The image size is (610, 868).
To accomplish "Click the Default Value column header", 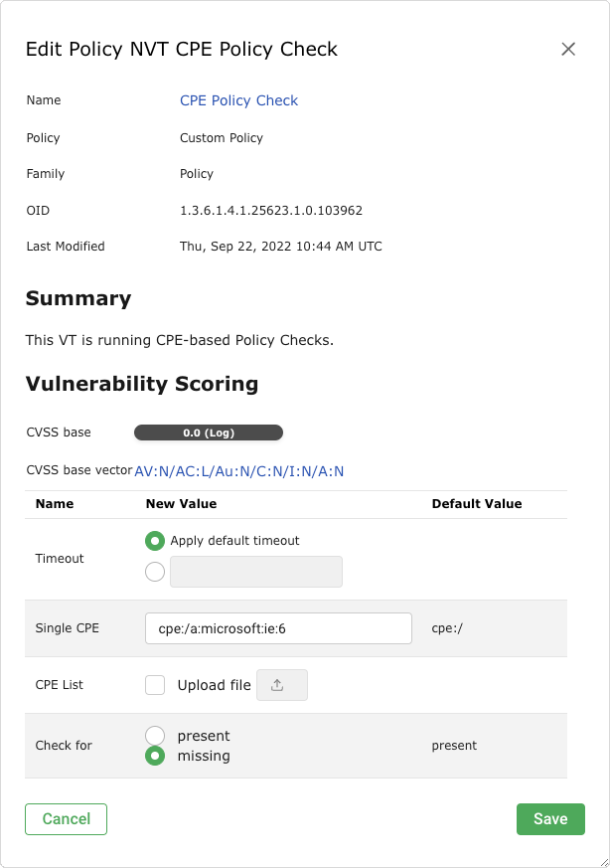I will (476, 504).
